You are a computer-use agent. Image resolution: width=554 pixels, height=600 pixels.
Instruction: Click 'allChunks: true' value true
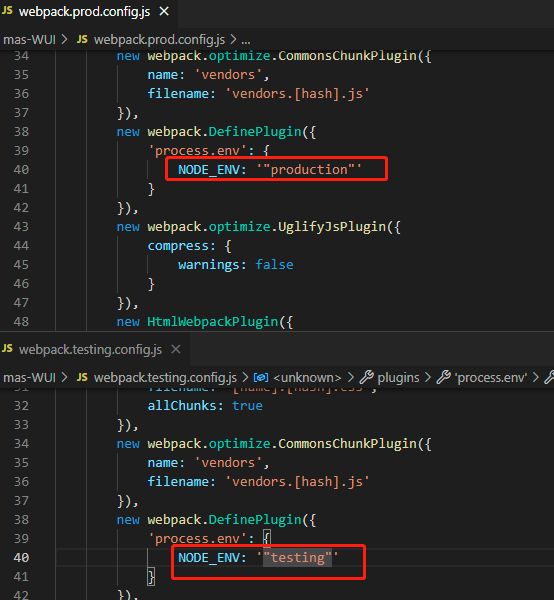point(247,406)
